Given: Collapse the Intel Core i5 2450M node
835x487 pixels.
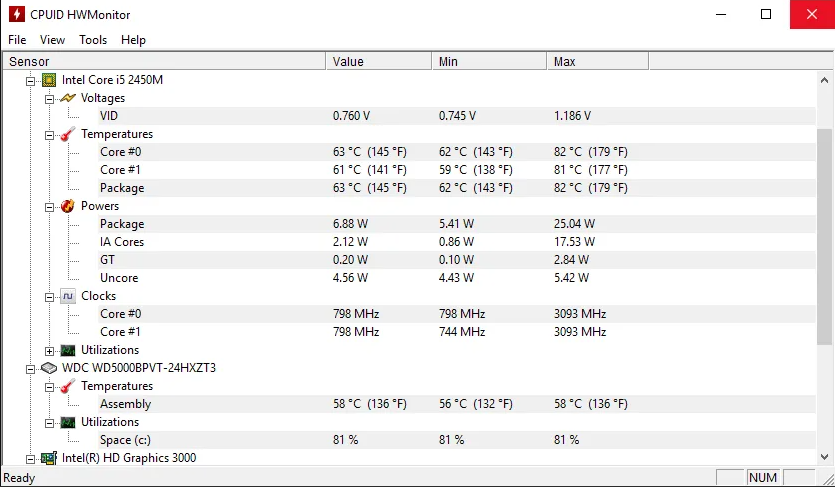Looking at the screenshot, I should click(31, 81).
